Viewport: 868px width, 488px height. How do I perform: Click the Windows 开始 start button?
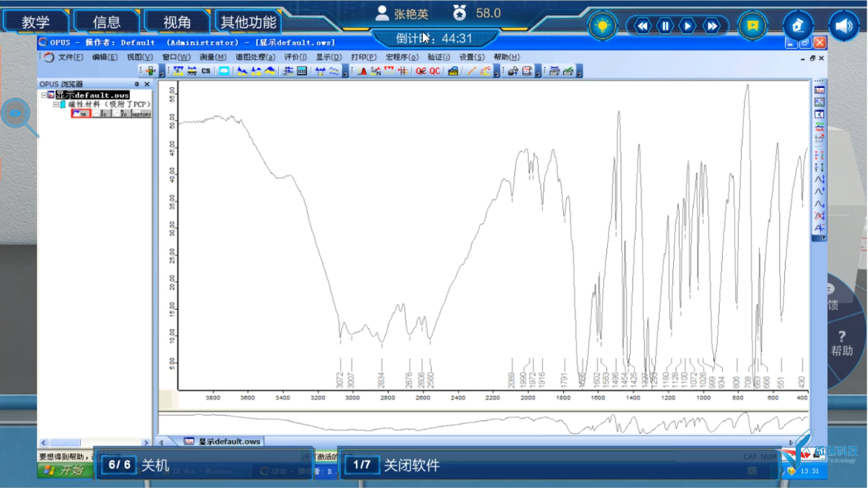65,471
